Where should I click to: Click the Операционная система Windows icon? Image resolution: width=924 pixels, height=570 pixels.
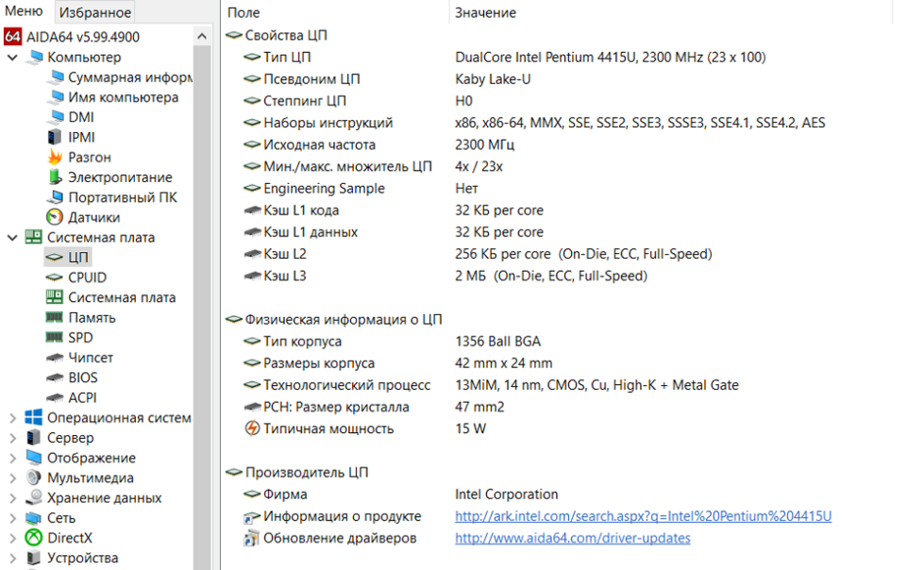coord(34,418)
